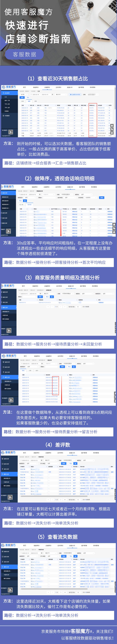117x644 pixels.
Task: Click blue 搜索 button in section (5) screenshot
Action: 64,556
